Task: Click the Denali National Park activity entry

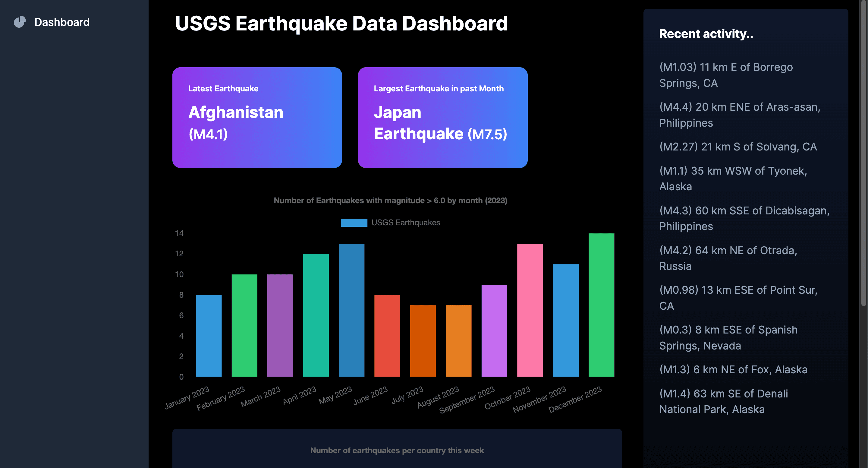Action: click(x=723, y=401)
